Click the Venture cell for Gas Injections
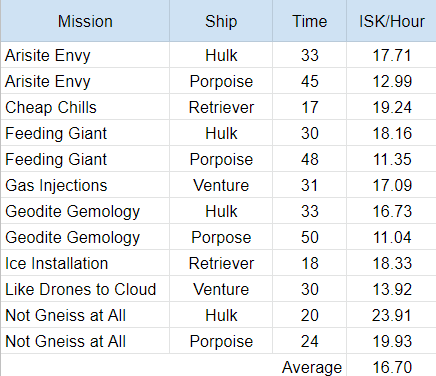Viewport: 436px width, 376px height. click(221, 185)
